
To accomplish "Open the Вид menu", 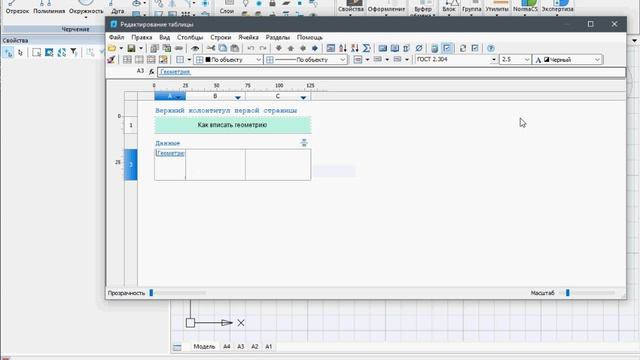I will tap(164, 37).
